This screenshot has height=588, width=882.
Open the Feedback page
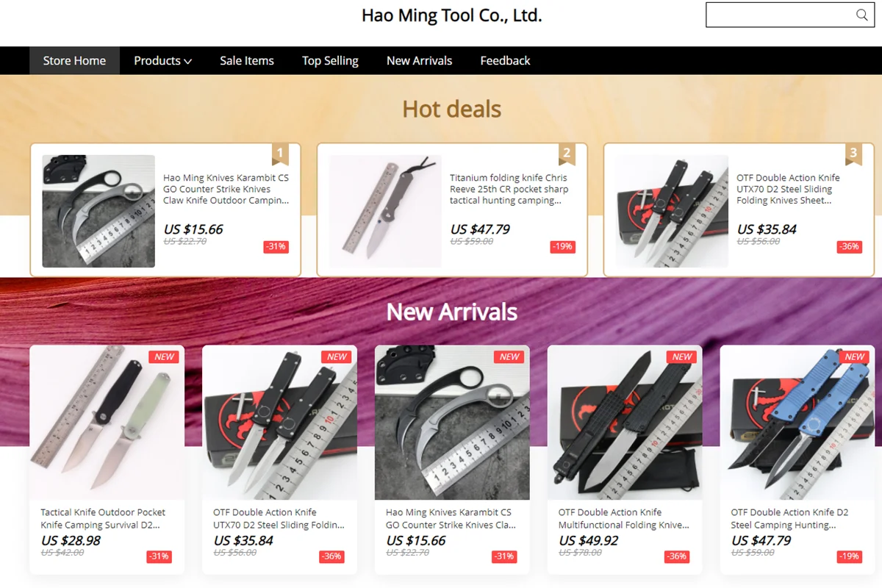click(505, 60)
